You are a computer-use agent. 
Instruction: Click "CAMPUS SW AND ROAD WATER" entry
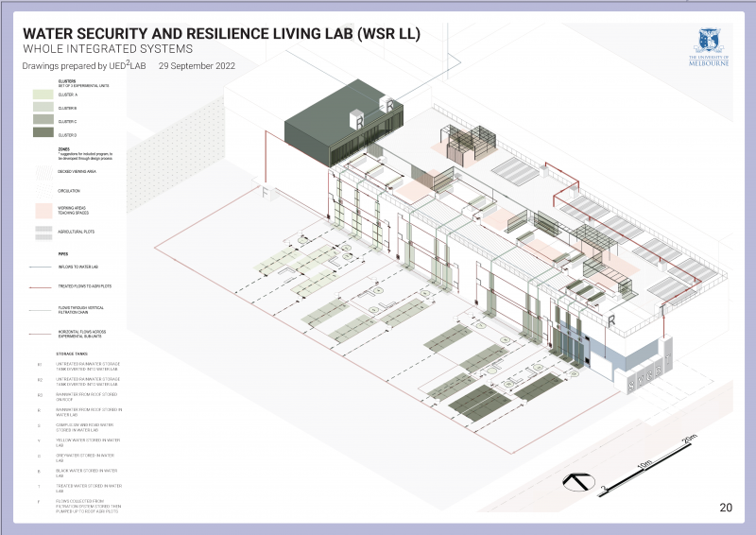point(84,425)
